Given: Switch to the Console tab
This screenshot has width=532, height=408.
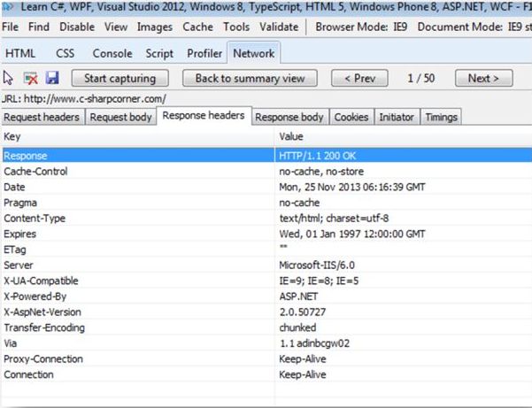Looking at the screenshot, I should (112, 53).
